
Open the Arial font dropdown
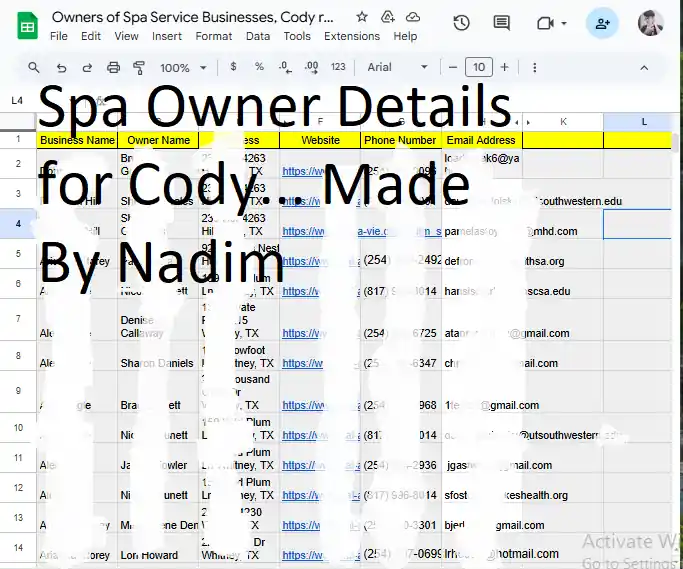click(x=397, y=67)
